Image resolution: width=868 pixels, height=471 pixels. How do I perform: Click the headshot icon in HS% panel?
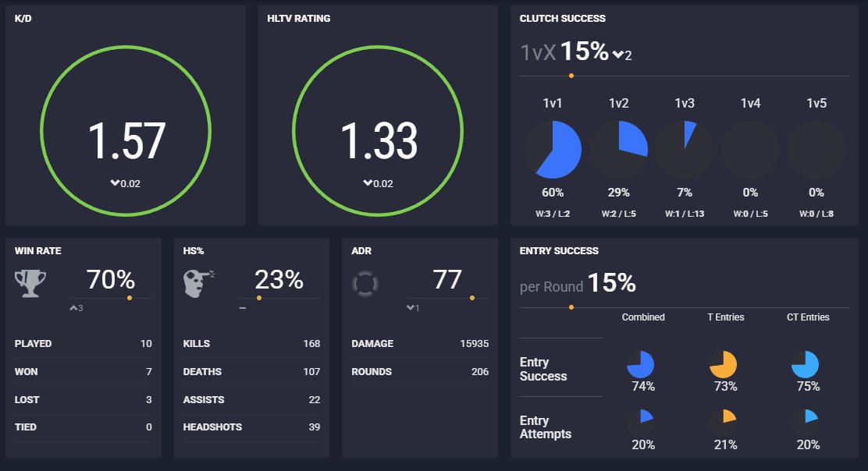pyautogui.click(x=198, y=284)
